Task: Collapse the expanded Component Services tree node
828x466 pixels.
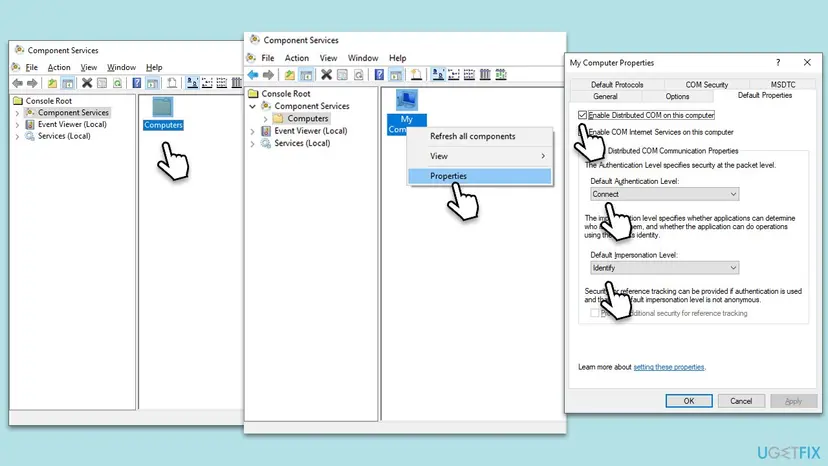Action: pyautogui.click(x=252, y=106)
